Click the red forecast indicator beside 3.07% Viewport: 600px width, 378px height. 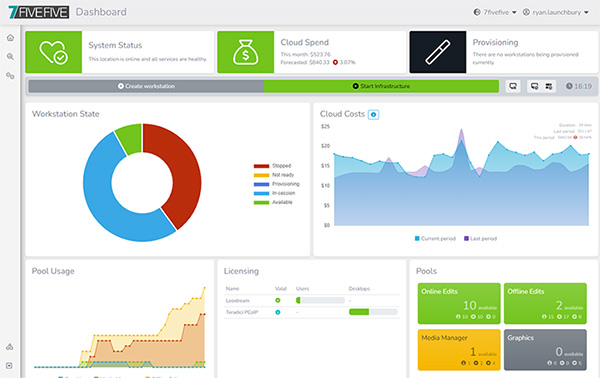coord(335,62)
